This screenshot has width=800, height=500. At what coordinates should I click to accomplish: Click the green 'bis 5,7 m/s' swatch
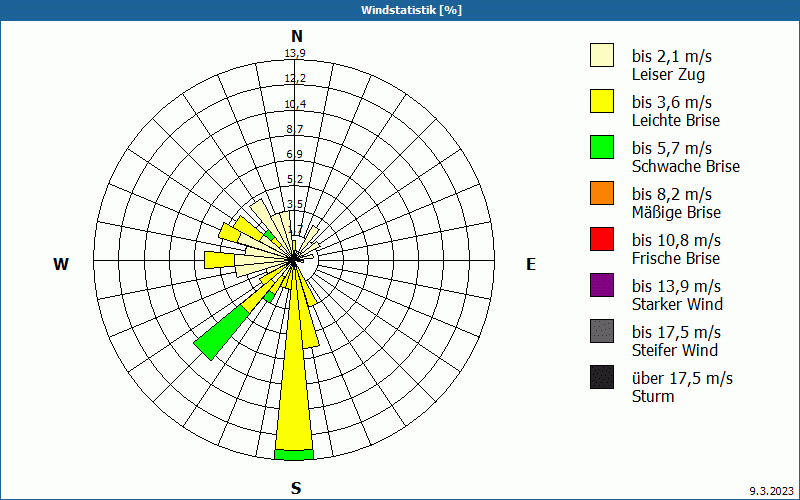pyautogui.click(x=602, y=147)
